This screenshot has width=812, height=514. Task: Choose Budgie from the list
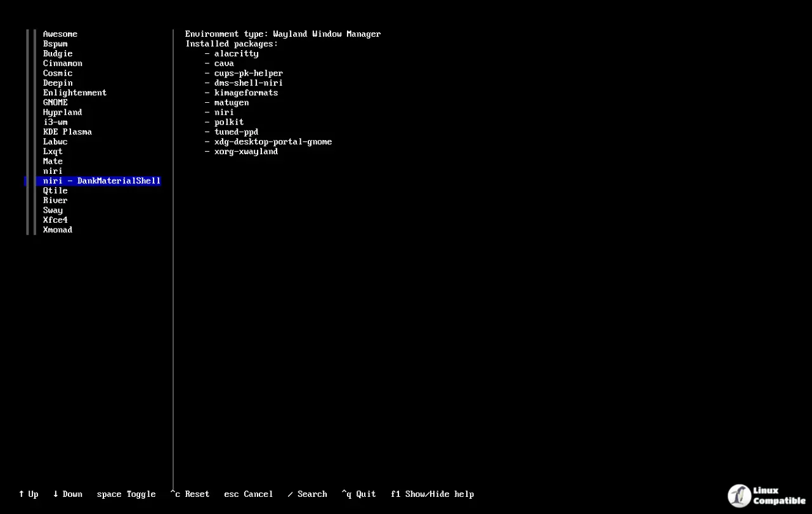(x=58, y=54)
